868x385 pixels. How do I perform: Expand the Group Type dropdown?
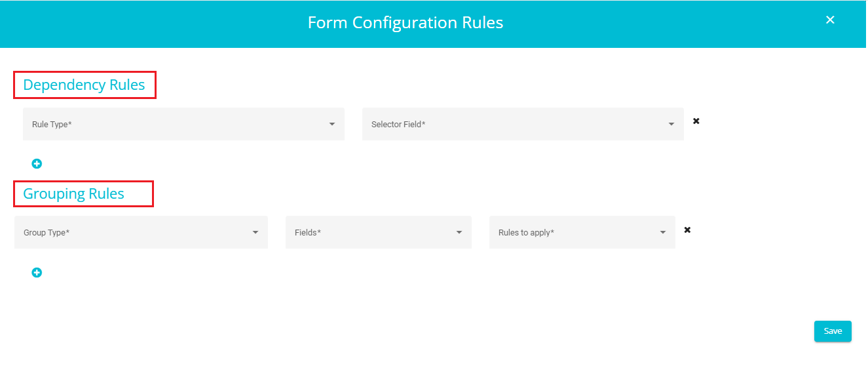pyautogui.click(x=141, y=232)
